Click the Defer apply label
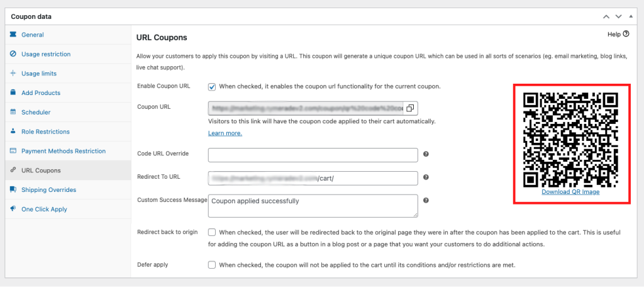This screenshot has height=287, width=644. (x=152, y=265)
